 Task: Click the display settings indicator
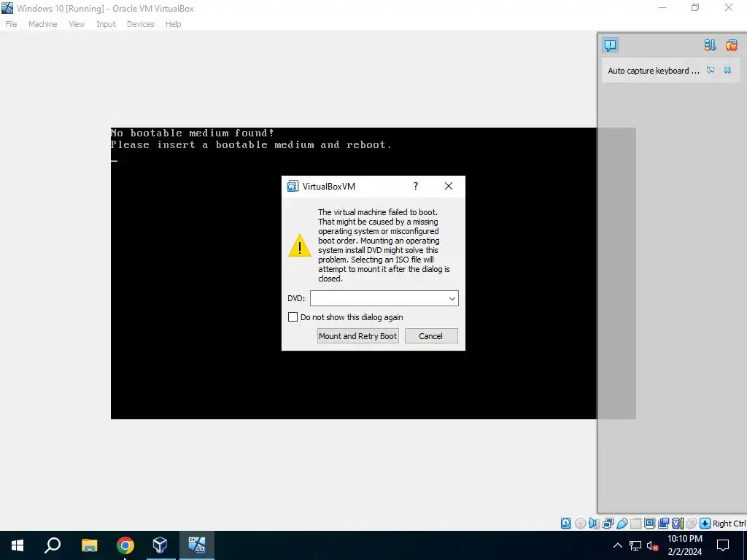(x=650, y=524)
